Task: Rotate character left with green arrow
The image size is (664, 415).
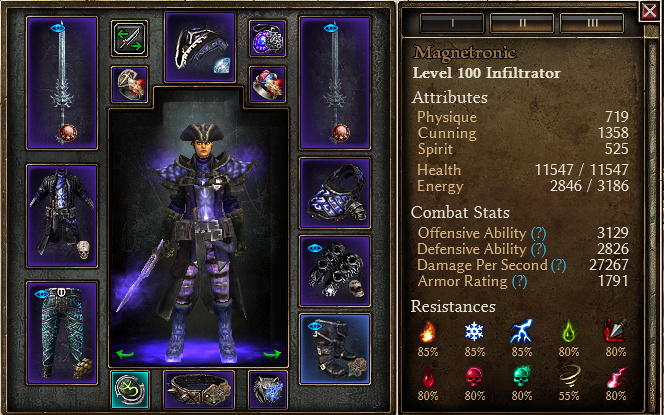Action: coord(124,354)
